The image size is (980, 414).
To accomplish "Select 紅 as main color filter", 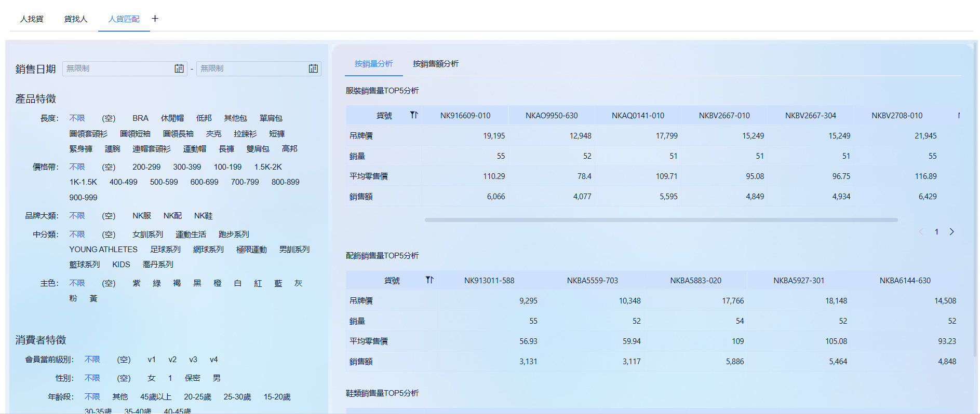I will (x=258, y=283).
